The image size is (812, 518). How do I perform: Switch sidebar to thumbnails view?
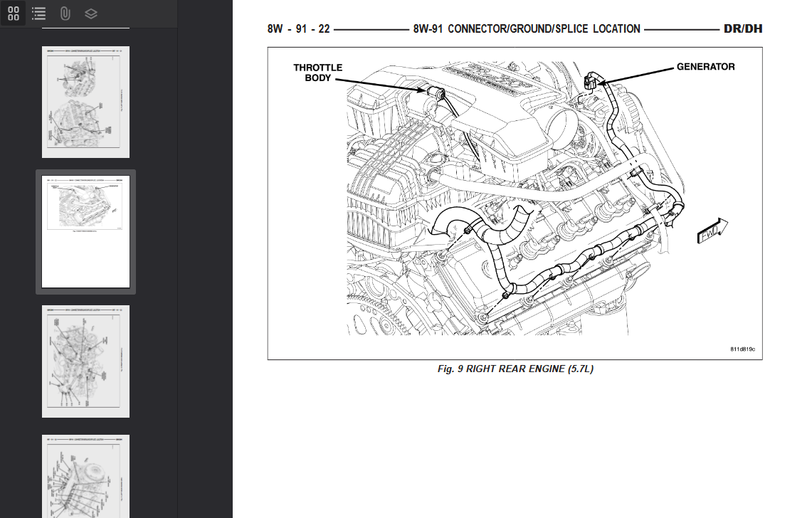tap(14, 14)
